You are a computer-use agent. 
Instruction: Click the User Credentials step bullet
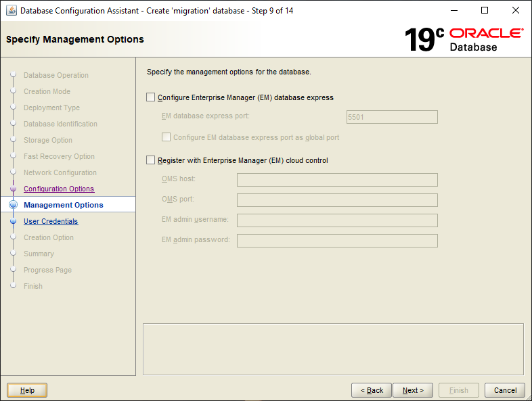coord(13,221)
